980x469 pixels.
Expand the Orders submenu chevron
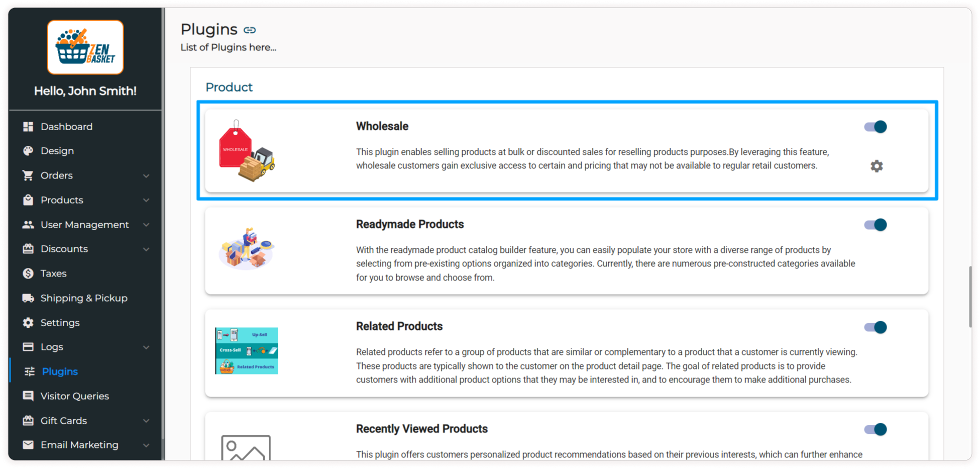[x=146, y=176]
